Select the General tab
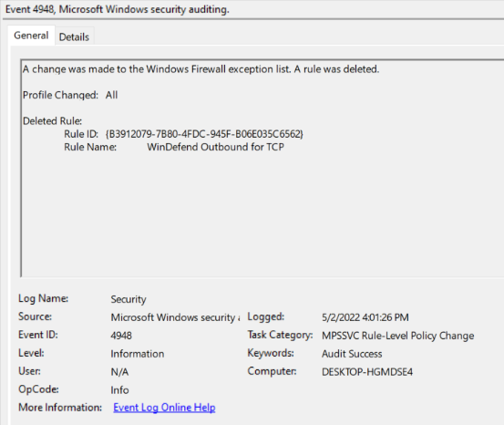This screenshot has width=504, height=425. [31, 36]
